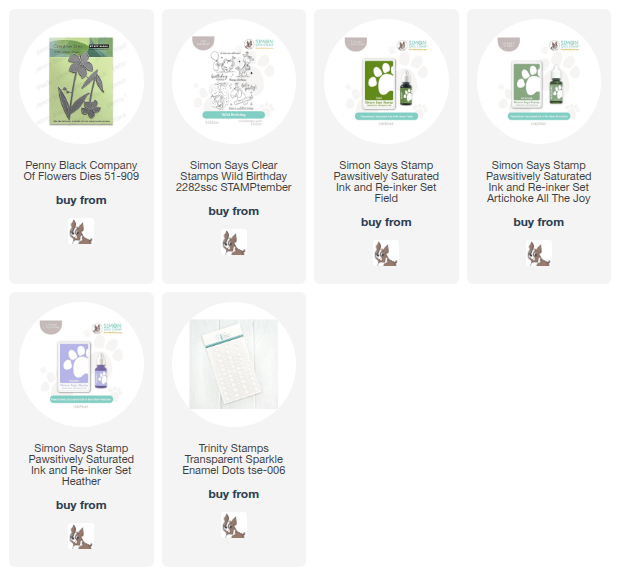View the Transparent Sparkle Enamel Dots image
This screenshot has height=588, width=620.
pyautogui.click(x=234, y=365)
